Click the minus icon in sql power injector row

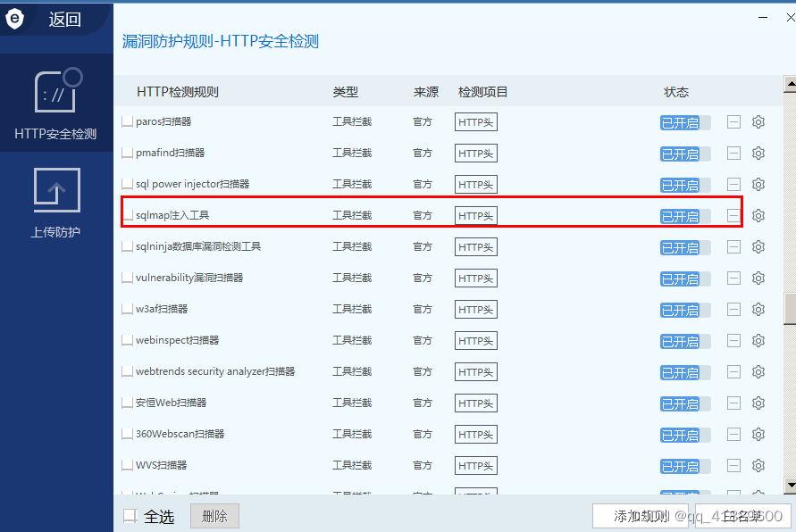[733, 185]
